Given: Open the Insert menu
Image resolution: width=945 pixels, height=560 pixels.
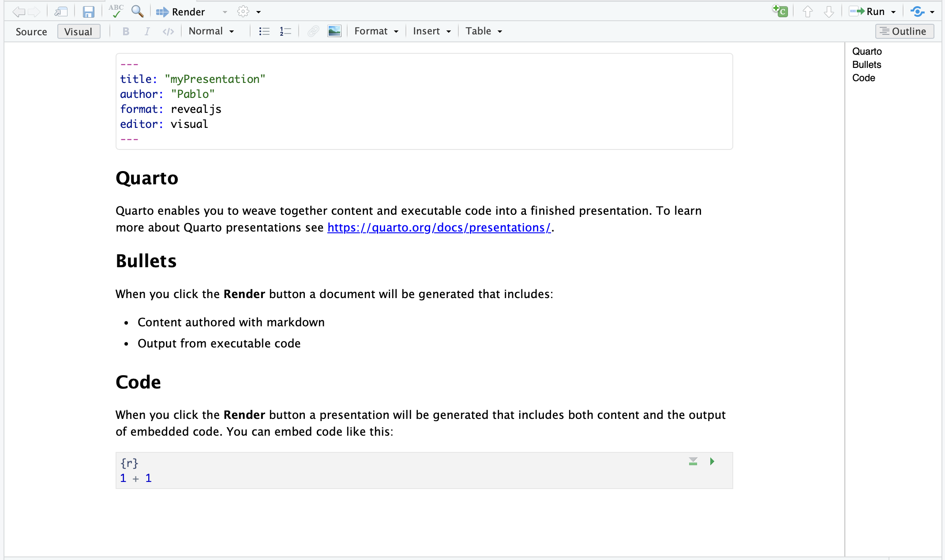Looking at the screenshot, I should [x=432, y=31].
